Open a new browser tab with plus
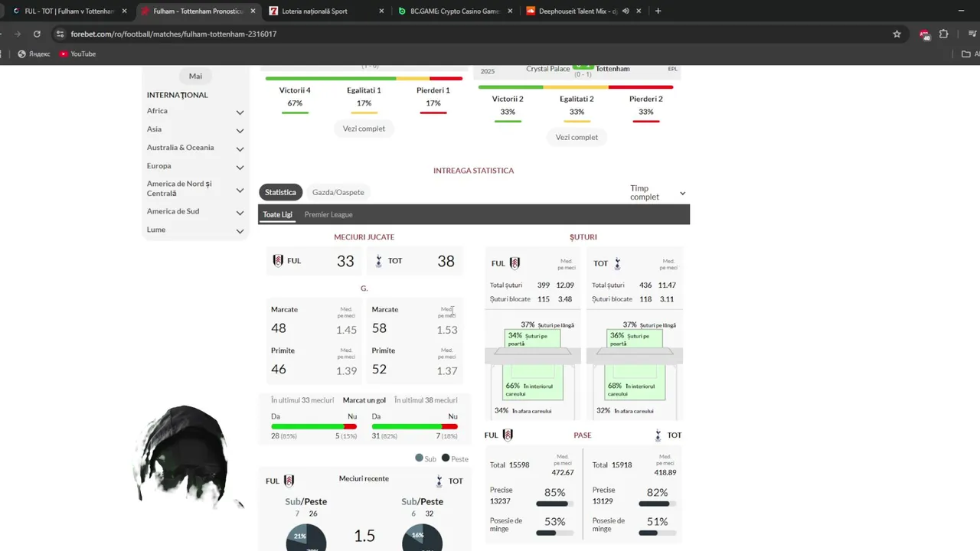The image size is (980, 551). pos(658,11)
